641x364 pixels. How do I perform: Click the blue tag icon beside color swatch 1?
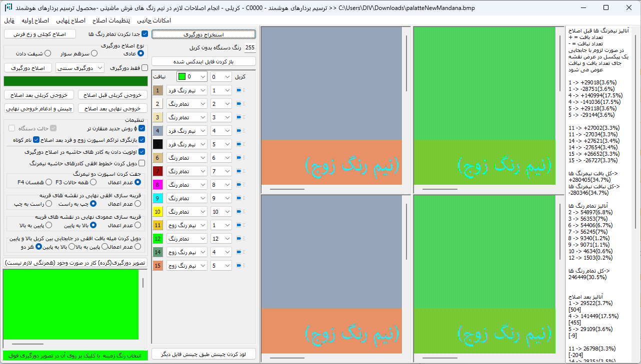[x=238, y=90]
